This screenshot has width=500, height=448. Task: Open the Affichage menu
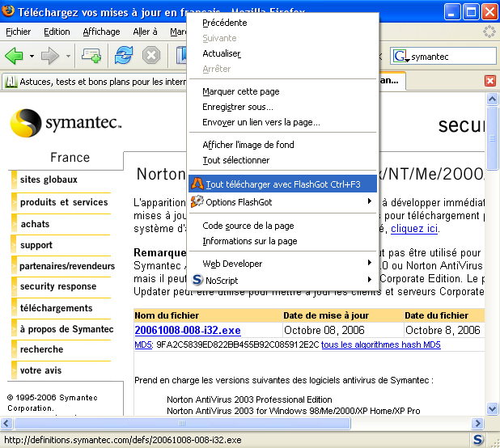tap(101, 32)
